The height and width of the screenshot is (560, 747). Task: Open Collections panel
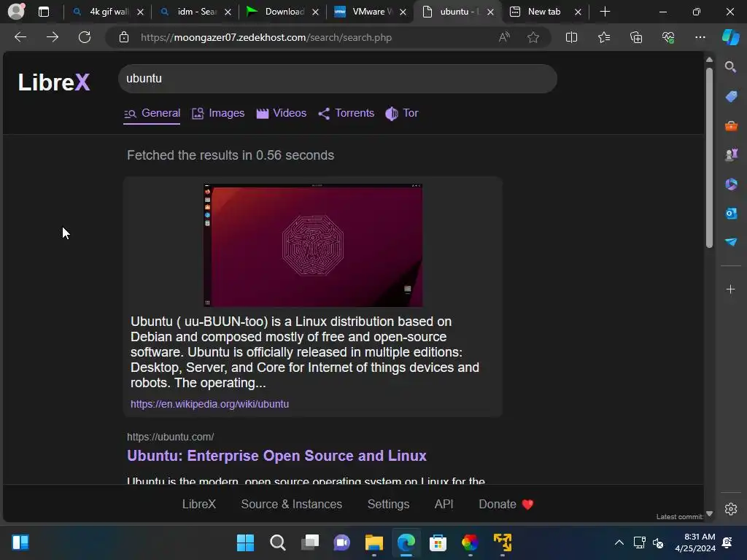pos(636,37)
